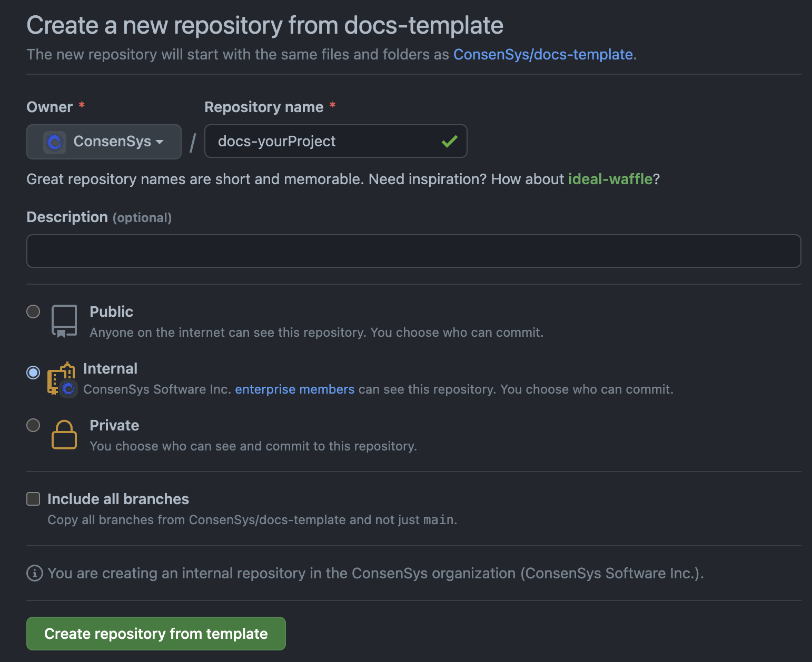The width and height of the screenshot is (812, 662).
Task: Click the Public repository book icon
Action: (64, 320)
